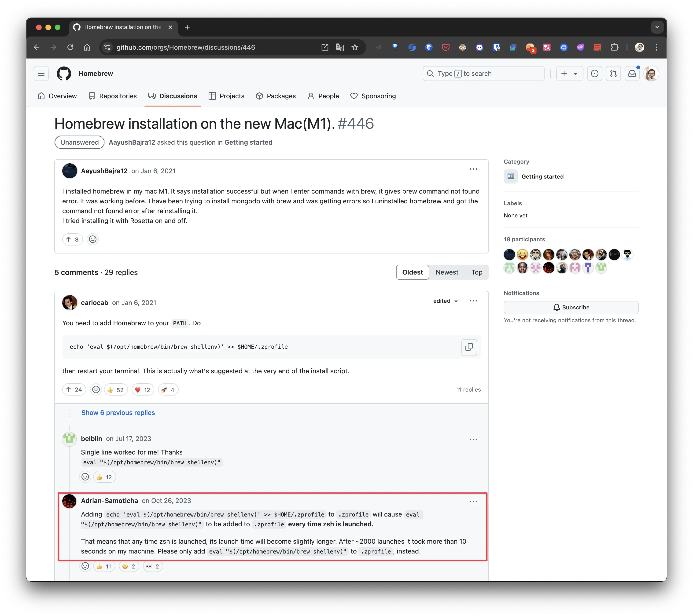
Task: Click the GitHub Octocat logo
Action: click(64, 73)
